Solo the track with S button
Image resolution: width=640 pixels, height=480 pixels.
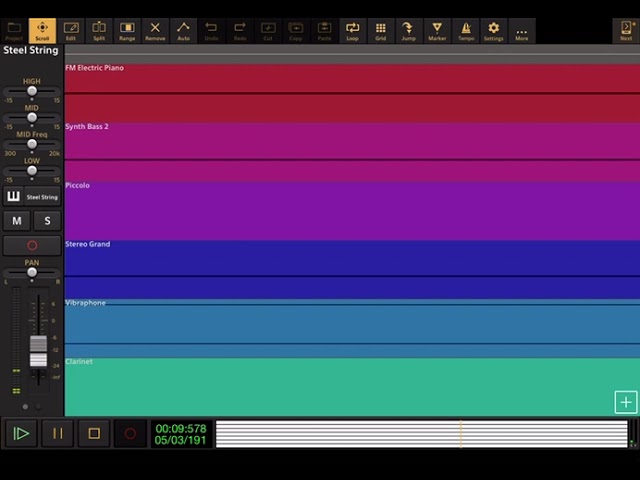47,221
